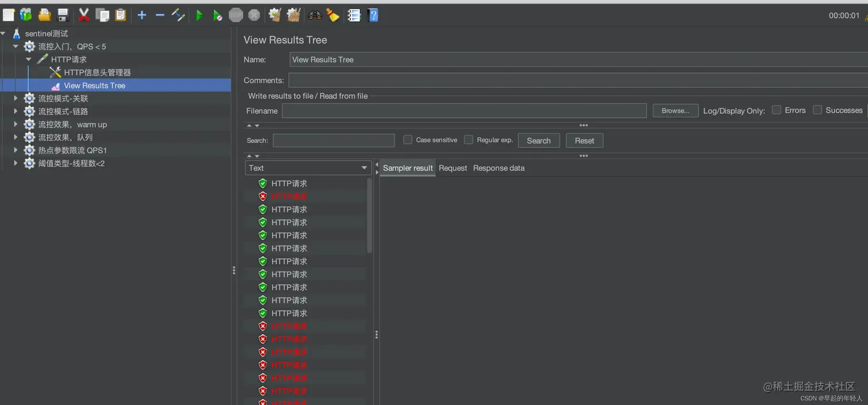Switch to the Sampler result tab
This screenshot has height=405, width=868.
tap(408, 168)
